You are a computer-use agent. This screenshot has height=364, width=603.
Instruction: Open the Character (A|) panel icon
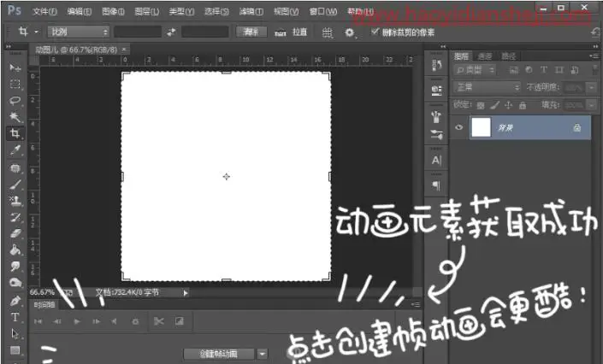pos(436,160)
